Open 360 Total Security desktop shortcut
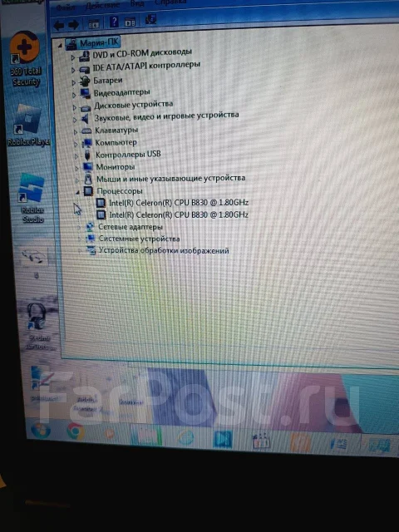The height and width of the screenshot is (532, 399). tap(25, 59)
